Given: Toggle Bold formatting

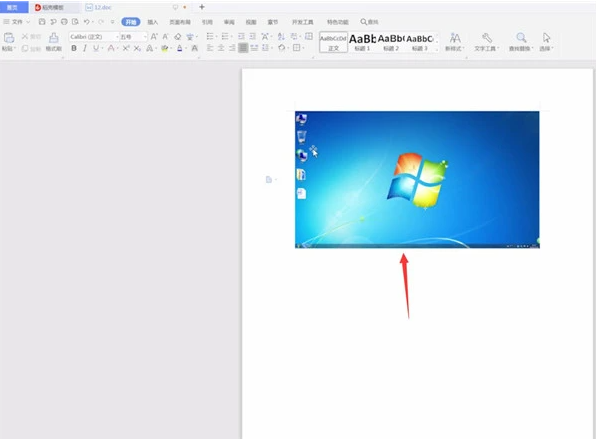Looking at the screenshot, I should tap(74, 48).
